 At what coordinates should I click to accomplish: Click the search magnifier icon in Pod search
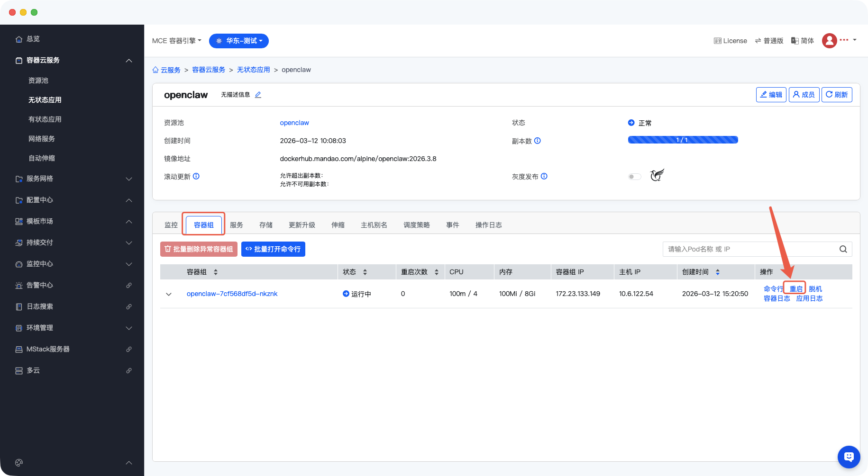(x=843, y=249)
